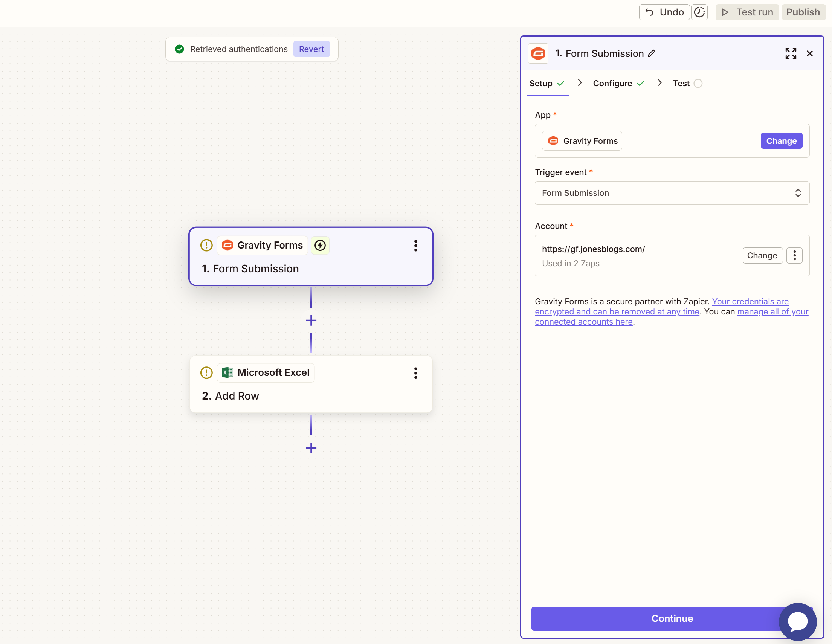Click the instant trigger lightning icon
832x644 pixels.
(320, 246)
